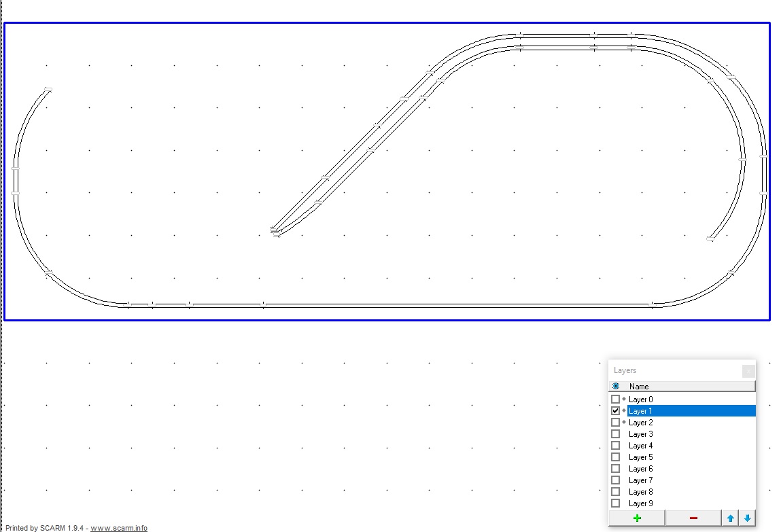Click the diamond marker beside Layer 2
This screenshot has height=532, width=781.
coord(623,422)
